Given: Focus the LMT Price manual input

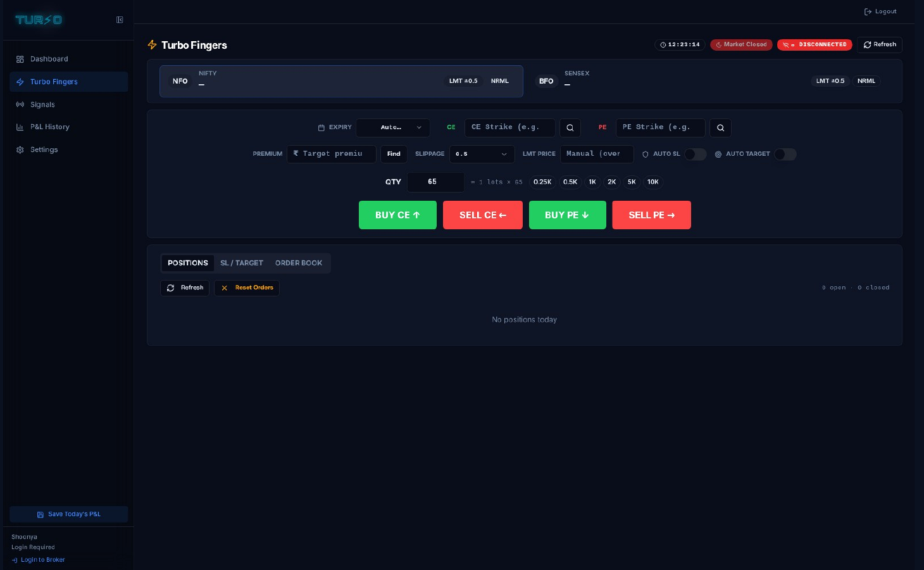Looking at the screenshot, I should 597,154.
